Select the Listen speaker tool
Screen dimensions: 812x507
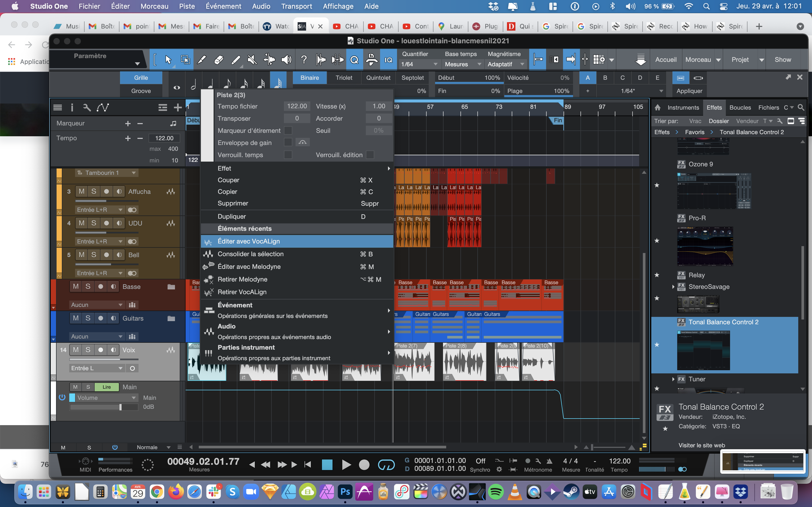[286, 60]
